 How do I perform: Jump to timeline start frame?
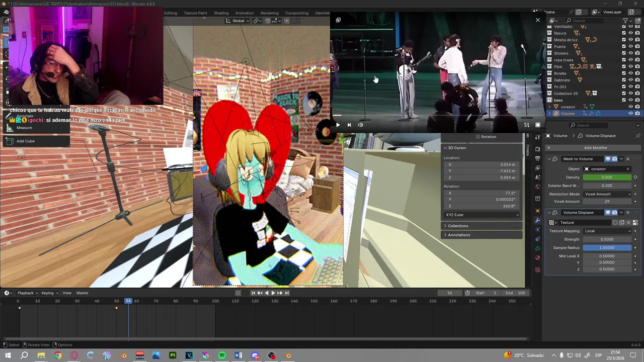(253, 293)
